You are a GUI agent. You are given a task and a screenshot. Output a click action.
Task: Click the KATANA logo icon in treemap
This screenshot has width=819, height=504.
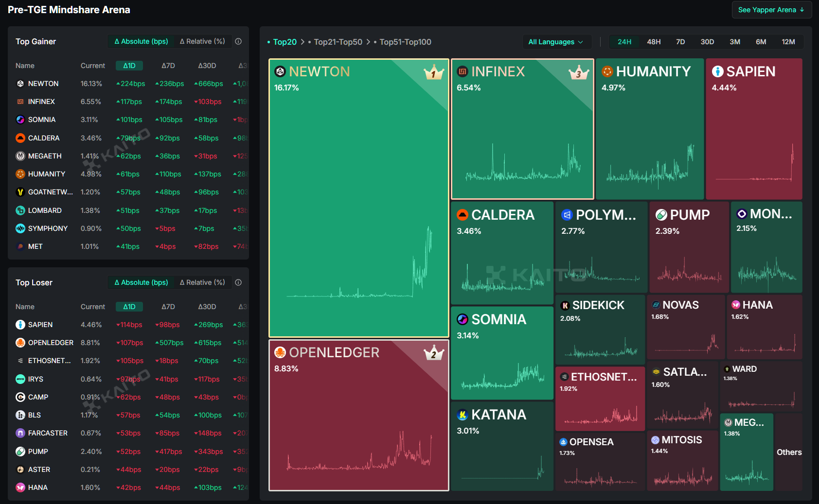(463, 415)
